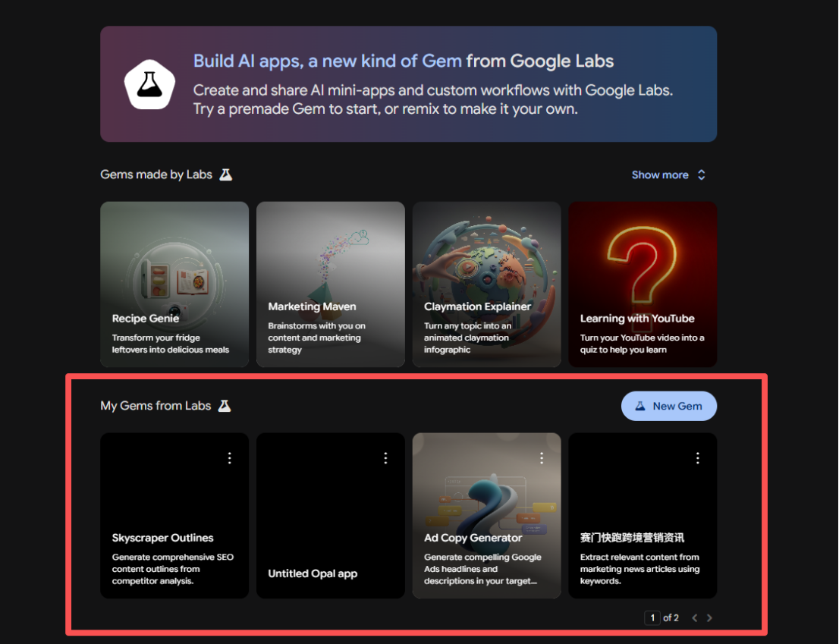Screen dimensions: 839x644
Task: Click the 'My Gems from Labs' heading
Action: (156, 406)
